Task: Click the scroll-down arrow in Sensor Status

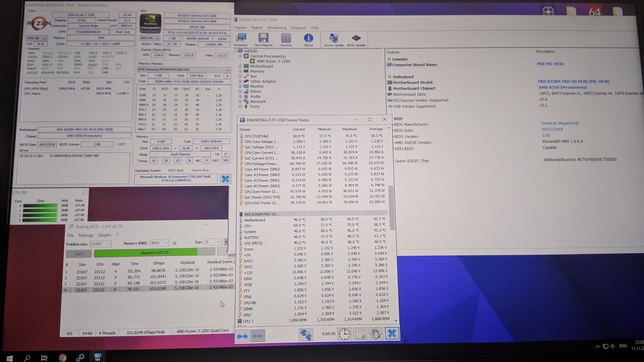Action: click(395, 320)
